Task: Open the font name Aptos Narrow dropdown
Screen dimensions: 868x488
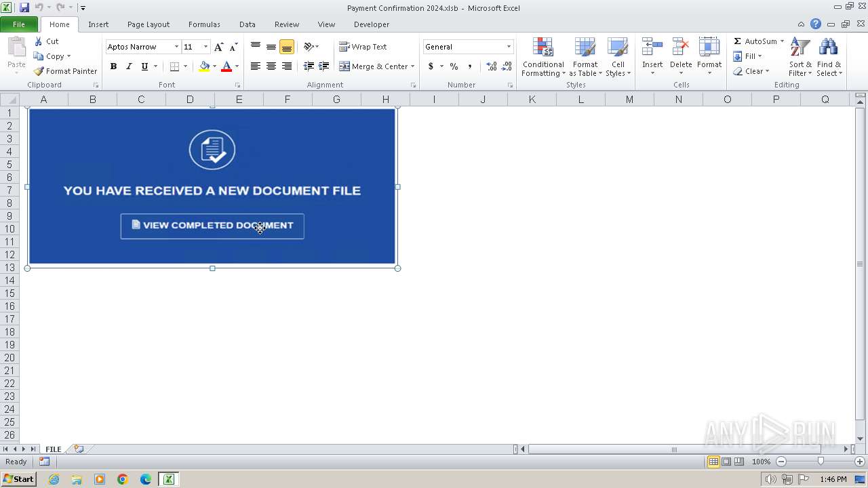Action: [x=176, y=47]
